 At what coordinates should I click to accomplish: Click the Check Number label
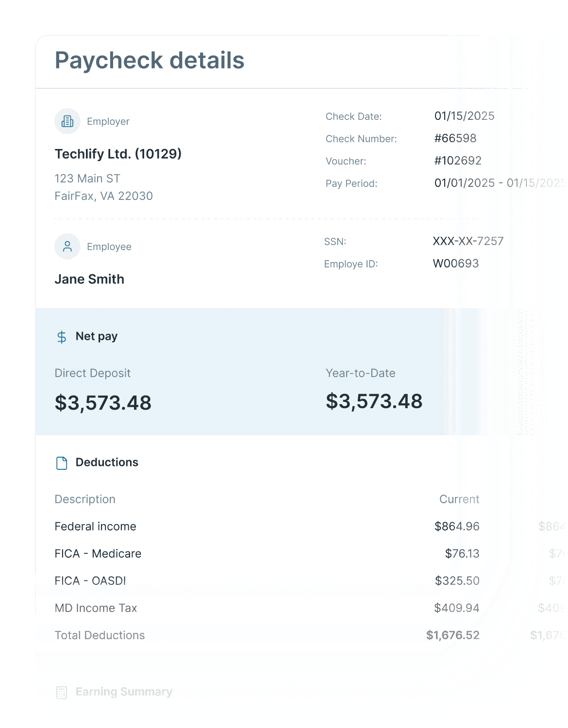[361, 139]
